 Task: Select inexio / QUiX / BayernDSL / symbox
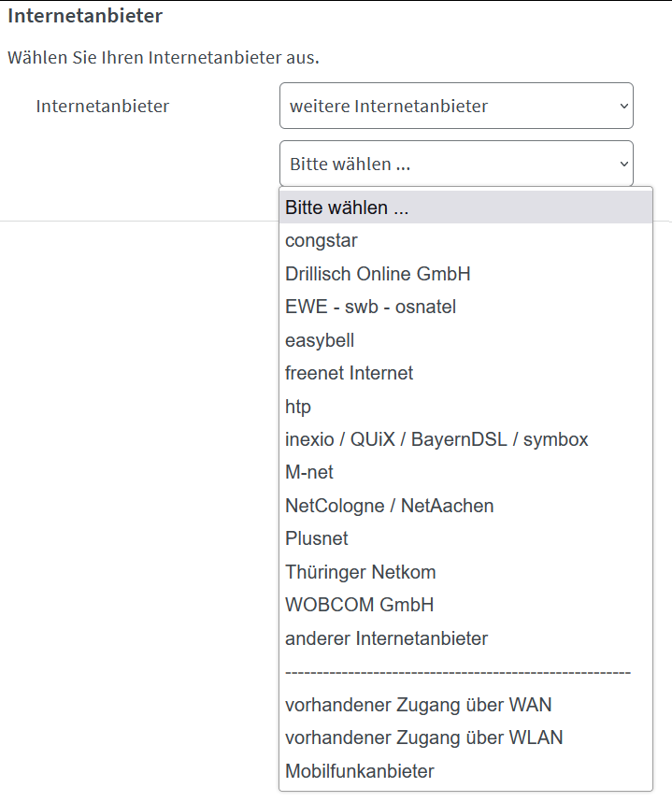tap(465, 439)
